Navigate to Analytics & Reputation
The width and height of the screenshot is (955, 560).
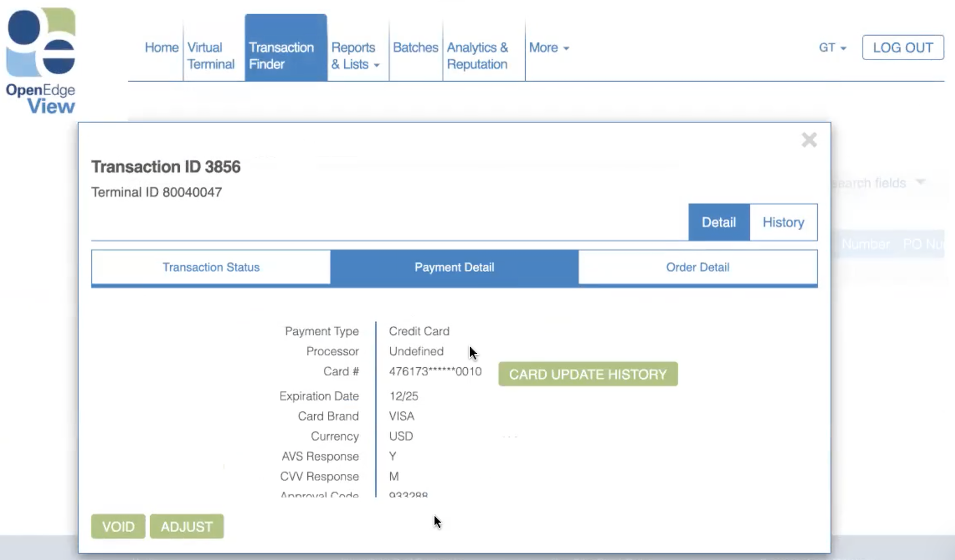477,56
